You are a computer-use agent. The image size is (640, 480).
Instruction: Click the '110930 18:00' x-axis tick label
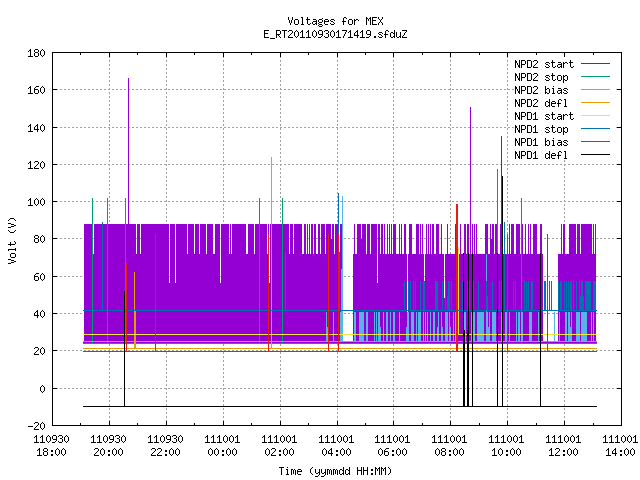(x=51, y=446)
